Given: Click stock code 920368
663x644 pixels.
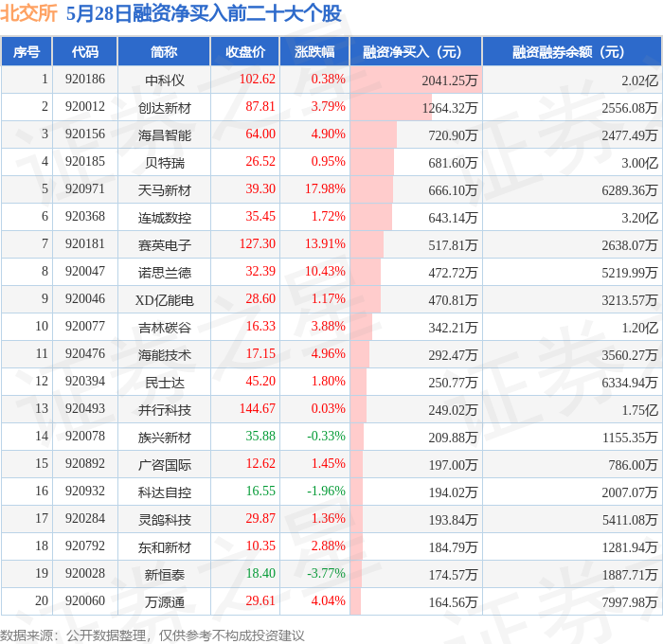Looking at the screenshot, I should (x=85, y=217).
